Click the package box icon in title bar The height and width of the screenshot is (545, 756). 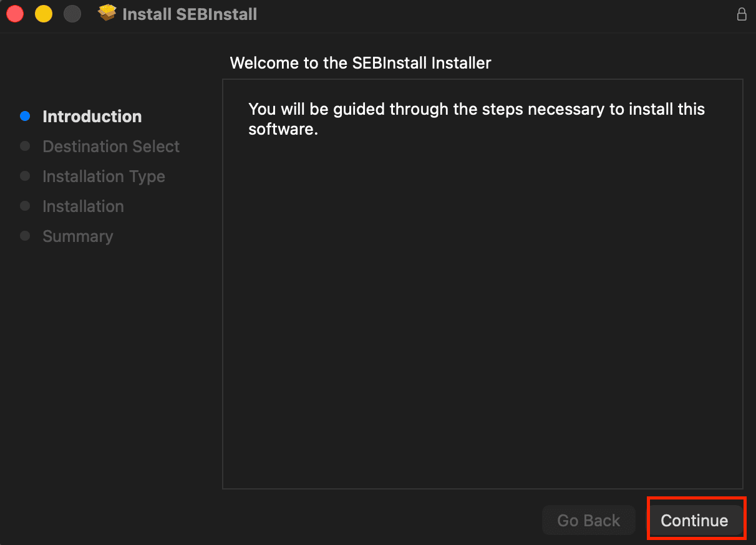click(107, 14)
